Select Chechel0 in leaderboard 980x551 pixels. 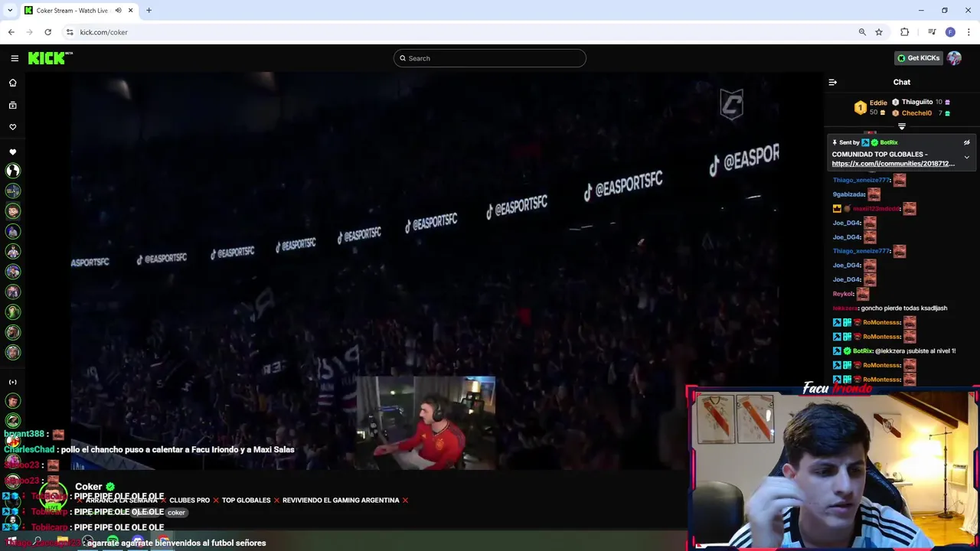pyautogui.click(x=916, y=113)
